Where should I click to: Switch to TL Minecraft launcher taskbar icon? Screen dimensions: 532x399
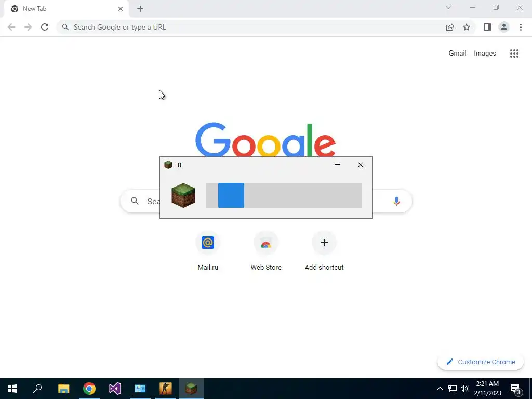click(191, 389)
